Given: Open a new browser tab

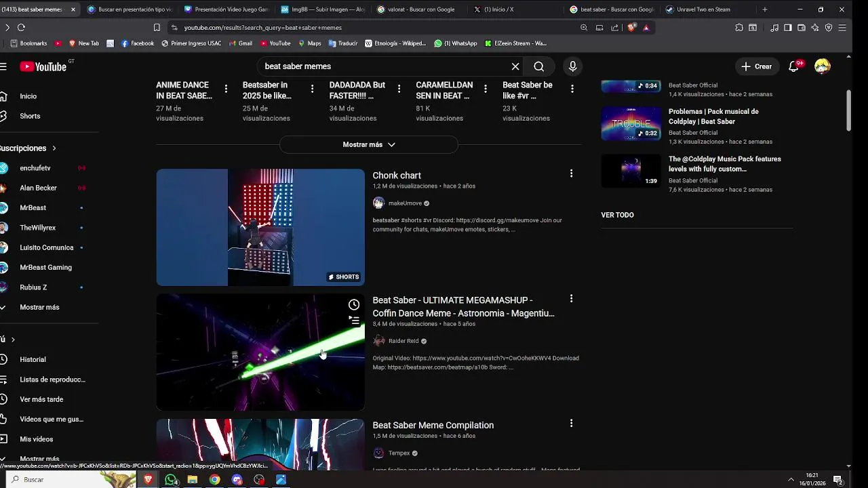Looking at the screenshot, I should [765, 9].
